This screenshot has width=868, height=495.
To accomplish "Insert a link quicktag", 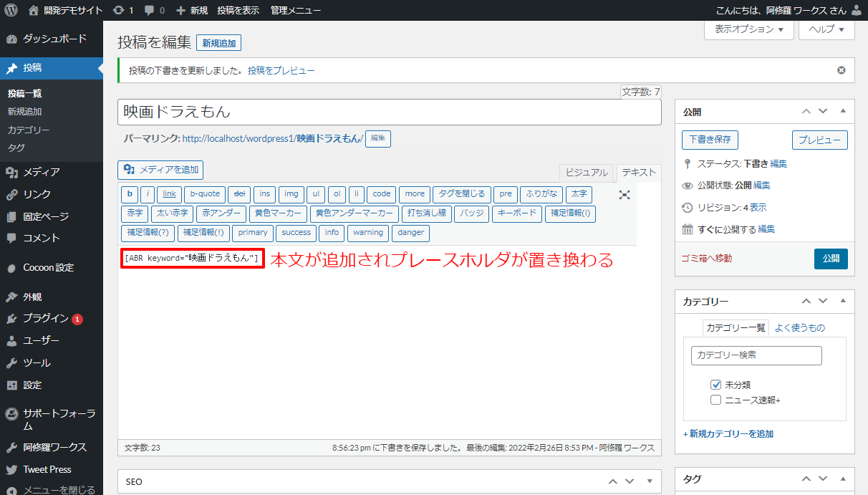I will coord(169,194).
